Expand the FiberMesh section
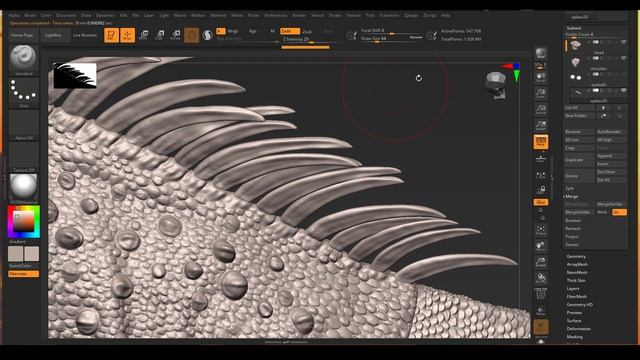 pyautogui.click(x=577, y=297)
